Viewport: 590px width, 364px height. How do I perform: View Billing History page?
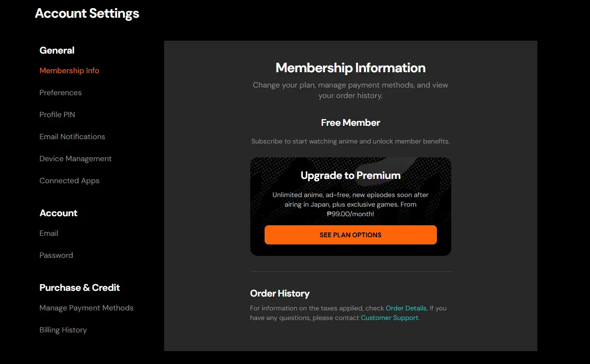63,330
